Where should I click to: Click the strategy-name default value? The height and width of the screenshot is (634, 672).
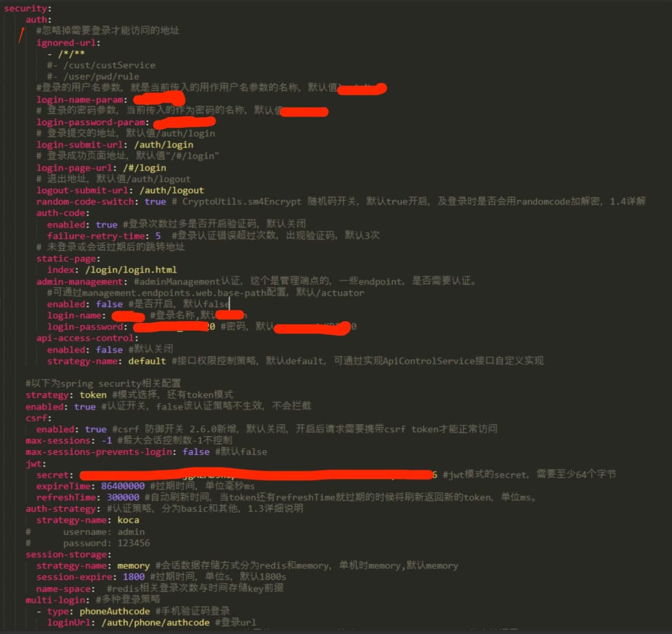147,361
